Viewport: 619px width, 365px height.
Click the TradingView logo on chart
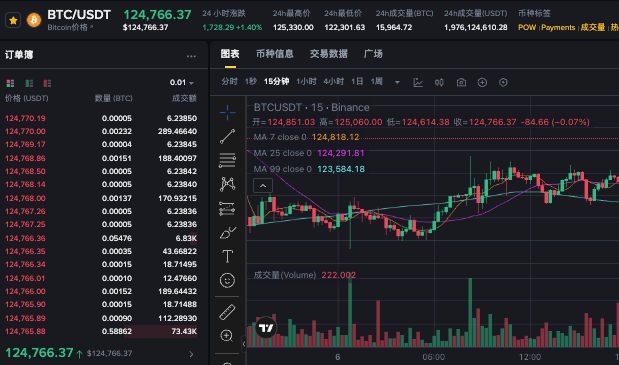(x=266, y=328)
